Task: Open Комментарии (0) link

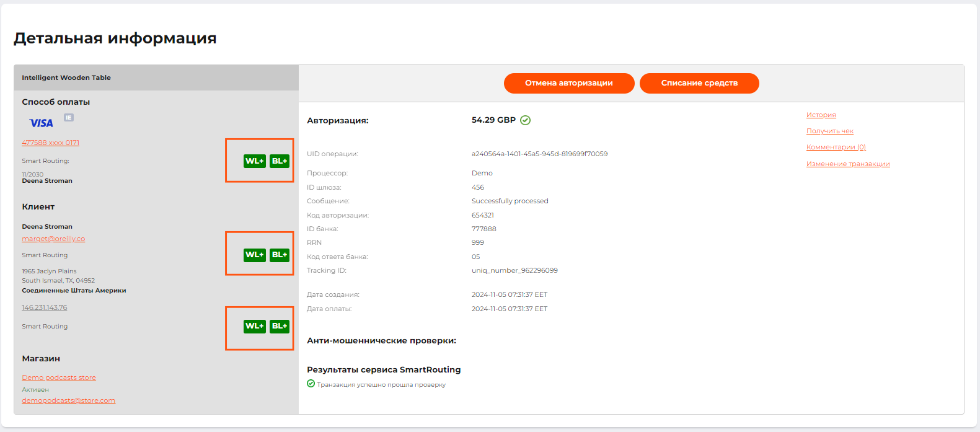Action: pos(836,148)
